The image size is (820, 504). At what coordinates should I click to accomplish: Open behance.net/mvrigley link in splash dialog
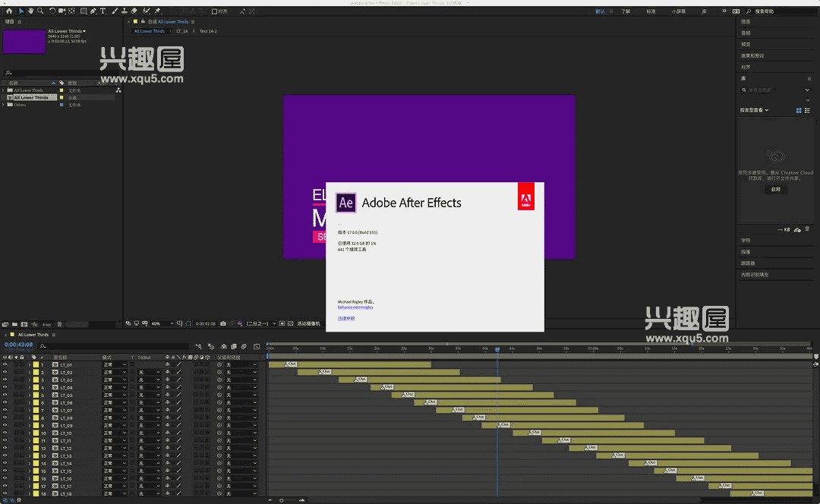click(355, 307)
